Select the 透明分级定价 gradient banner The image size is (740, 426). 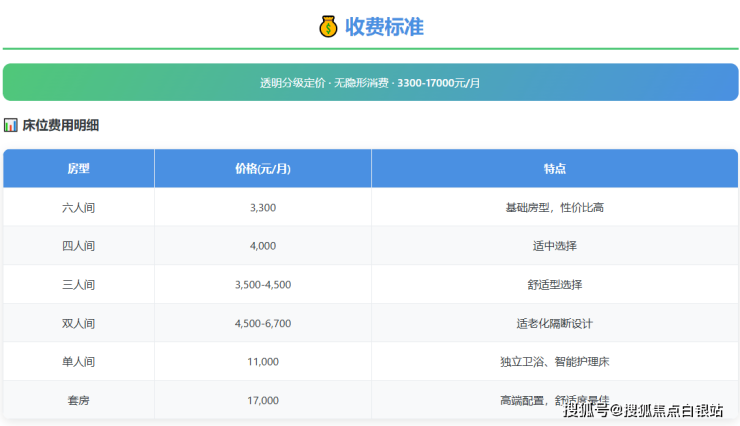point(370,82)
